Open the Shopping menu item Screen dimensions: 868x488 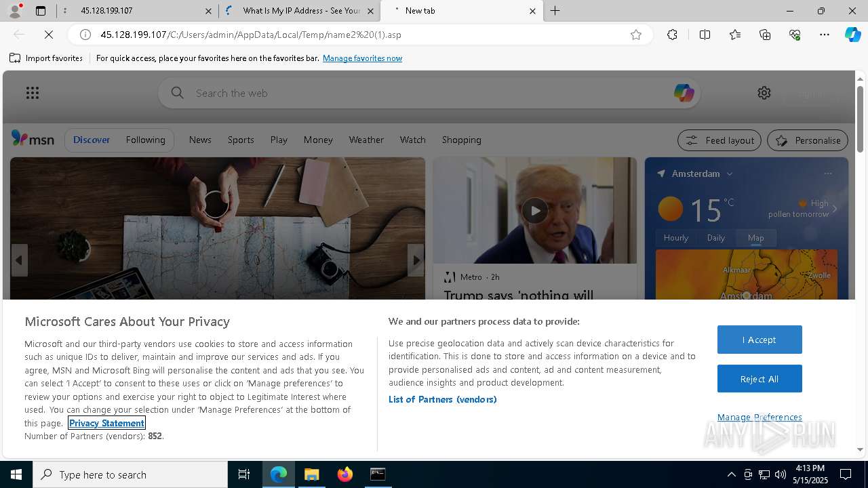(x=461, y=140)
